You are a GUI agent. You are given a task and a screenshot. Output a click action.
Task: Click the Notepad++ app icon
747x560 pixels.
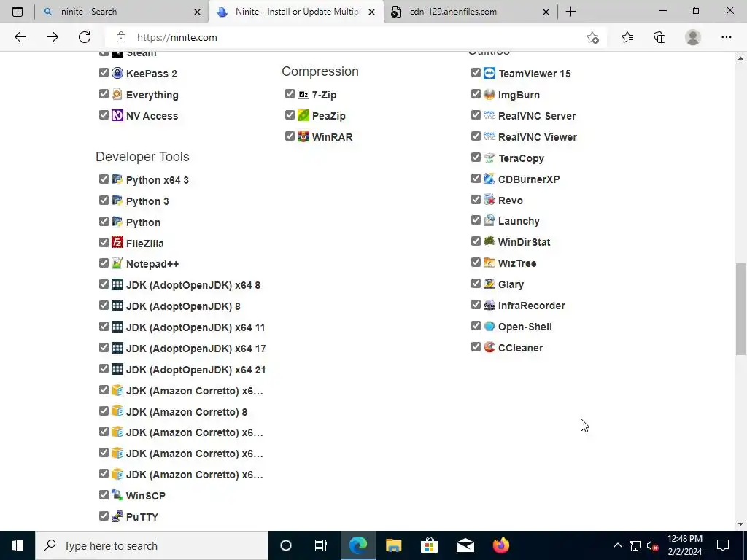click(117, 263)
